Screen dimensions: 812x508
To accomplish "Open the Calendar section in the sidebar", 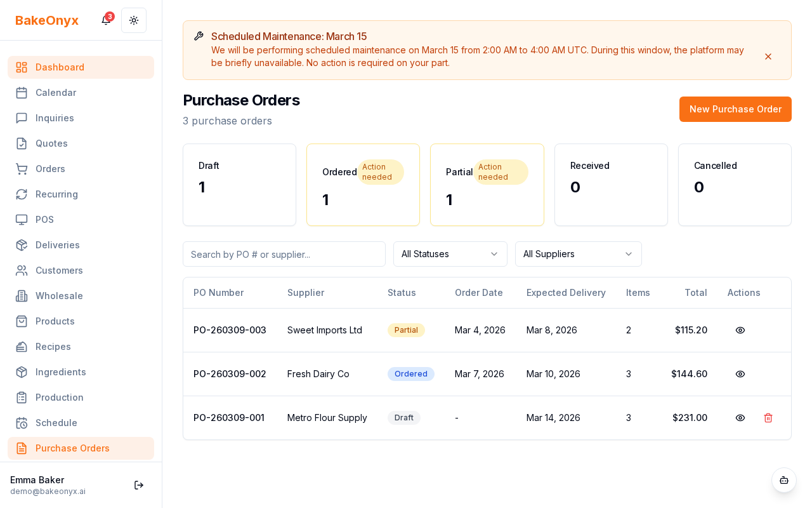I will 56,93.
